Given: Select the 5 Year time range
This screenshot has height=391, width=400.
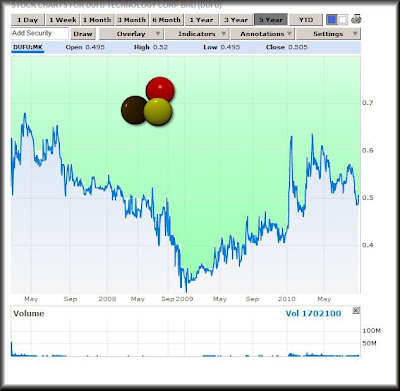Looking at the screenshot, I should [271, 20].
